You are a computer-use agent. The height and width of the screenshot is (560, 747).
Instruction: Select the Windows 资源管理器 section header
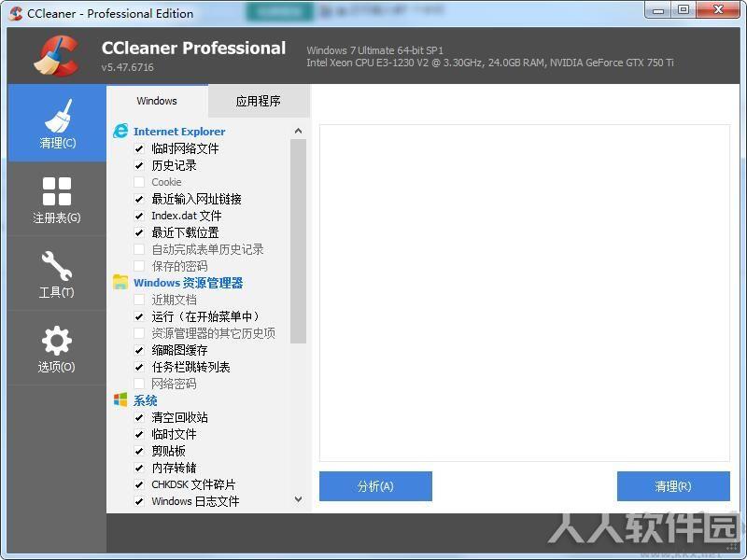(x=189, y=283)
